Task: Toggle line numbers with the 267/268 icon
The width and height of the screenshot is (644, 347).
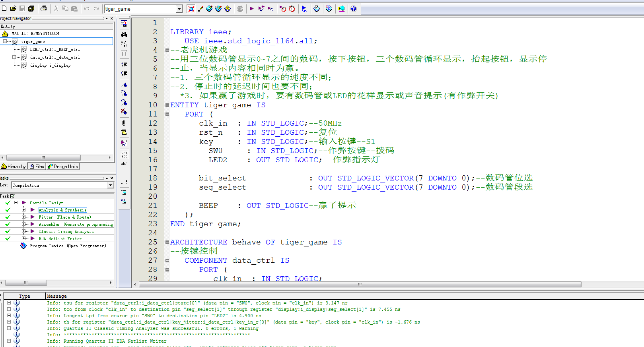Action: 124,154
